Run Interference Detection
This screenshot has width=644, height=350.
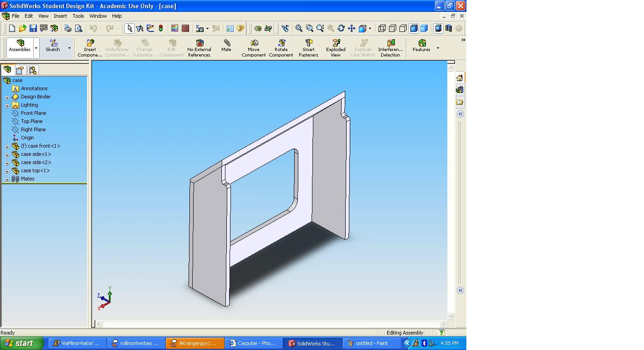[390, 47]
